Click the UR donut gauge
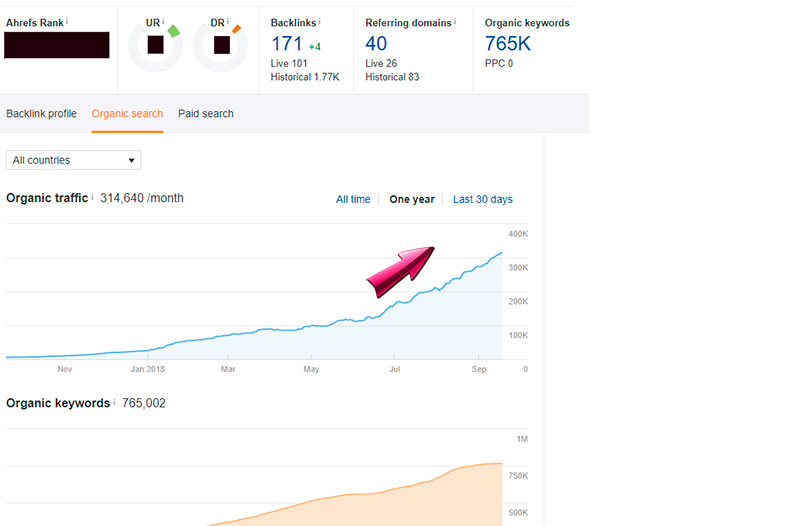Viewport: 800px width, 526px height. (x=155, y=45)
